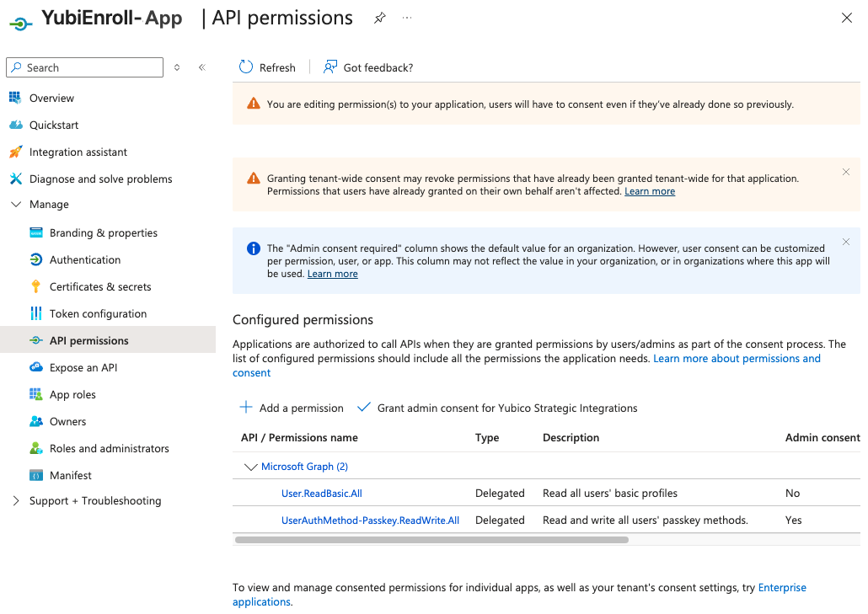The height and width of the screenshot is (614, 868).
Task: Click the Integration assistant rocket icon
Action: 15,152
